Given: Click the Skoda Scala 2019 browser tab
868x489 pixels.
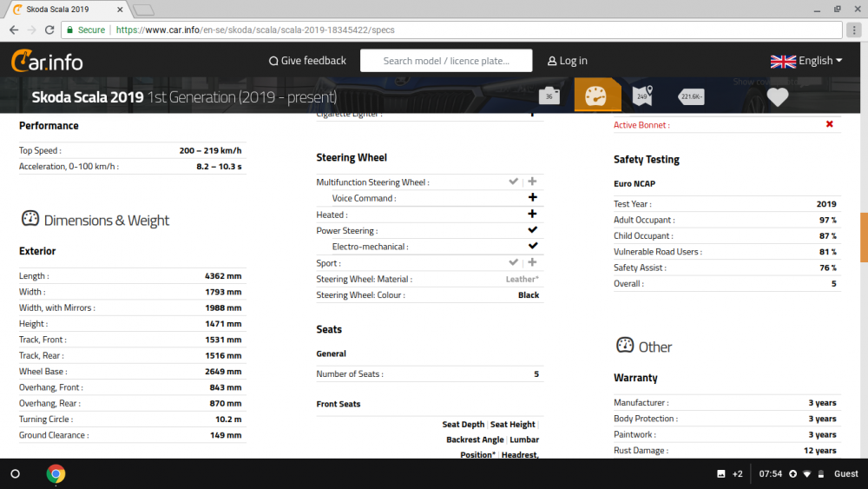Looking at the screenshot, I should pos(67,10).
